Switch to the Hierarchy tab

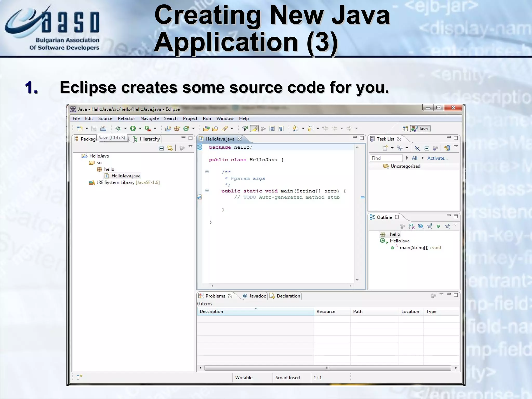[147, 139]
